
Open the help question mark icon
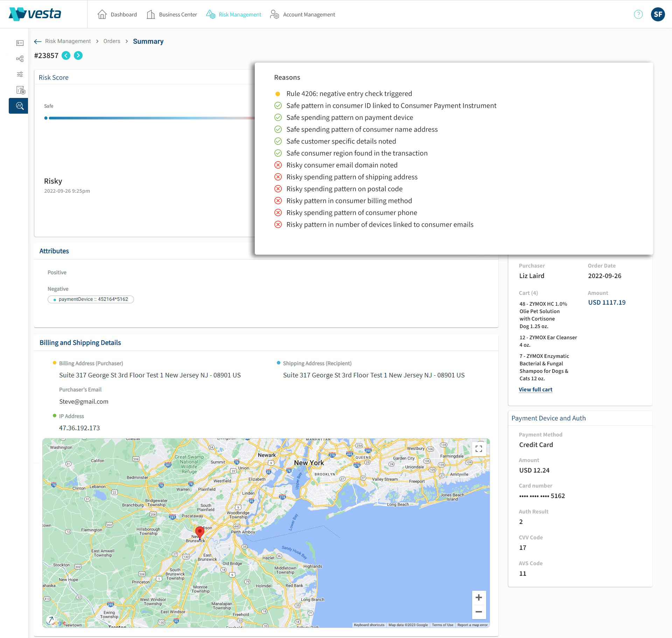coord(638,14)
